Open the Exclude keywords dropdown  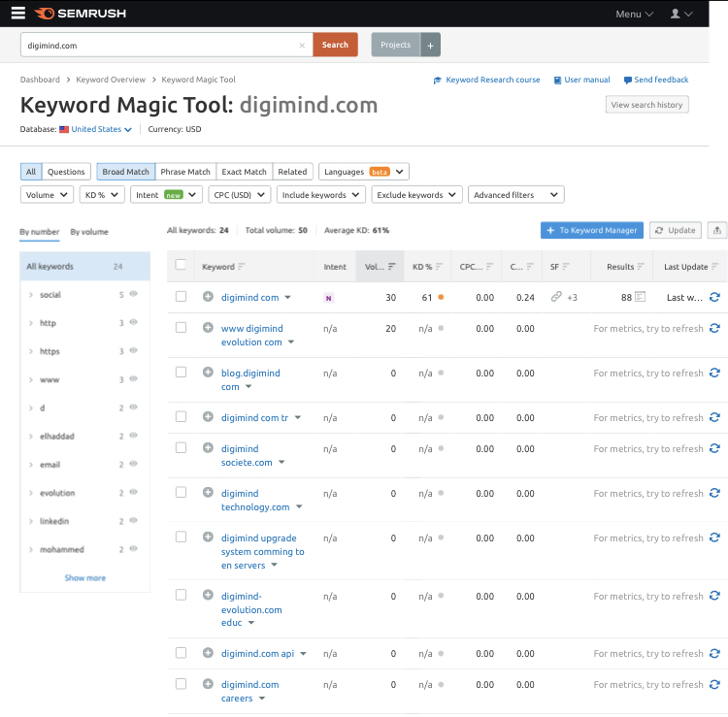pos(417,195)
